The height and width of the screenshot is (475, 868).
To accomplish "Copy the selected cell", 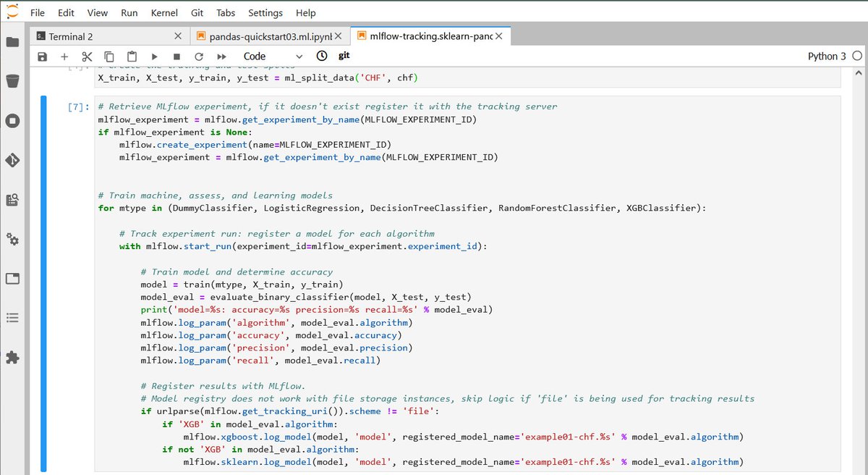I will 109,56.
